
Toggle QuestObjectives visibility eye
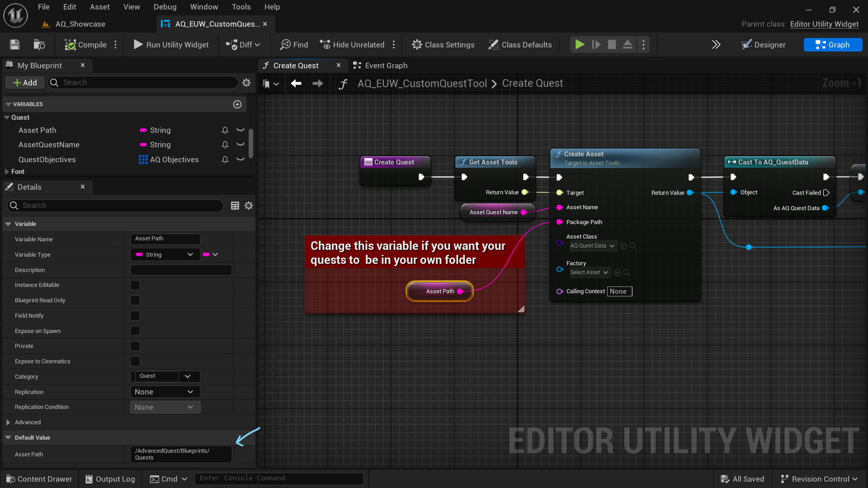click(241, 160)
